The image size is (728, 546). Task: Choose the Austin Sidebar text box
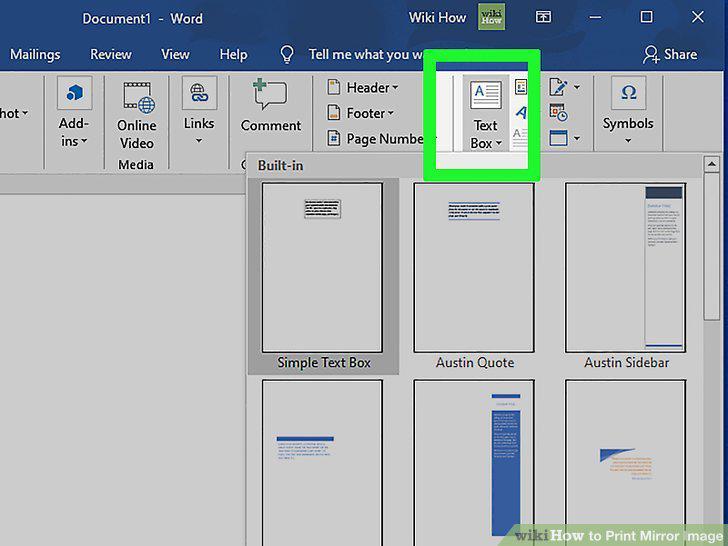click(625, 276)
